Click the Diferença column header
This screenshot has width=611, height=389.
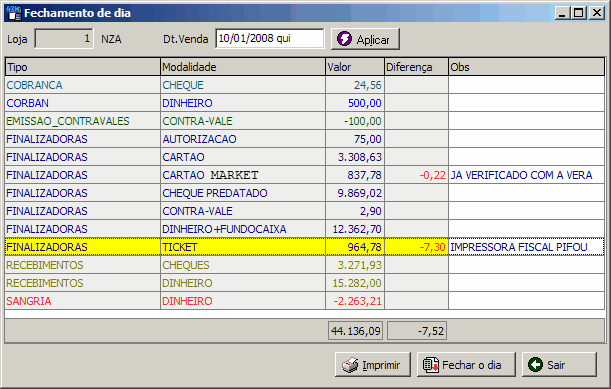coord(416,67)
